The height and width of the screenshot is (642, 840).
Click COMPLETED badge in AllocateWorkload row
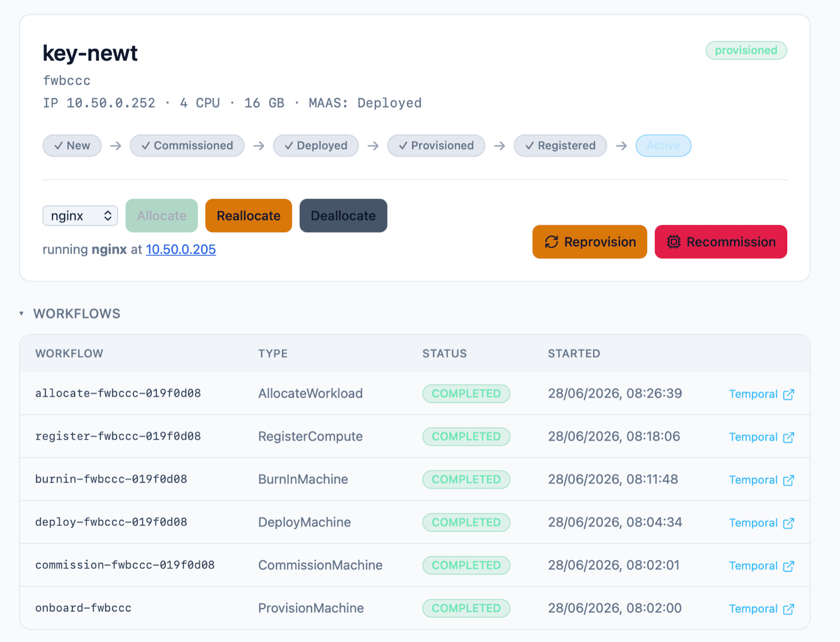pyautogui.click(x=466, y=394)
